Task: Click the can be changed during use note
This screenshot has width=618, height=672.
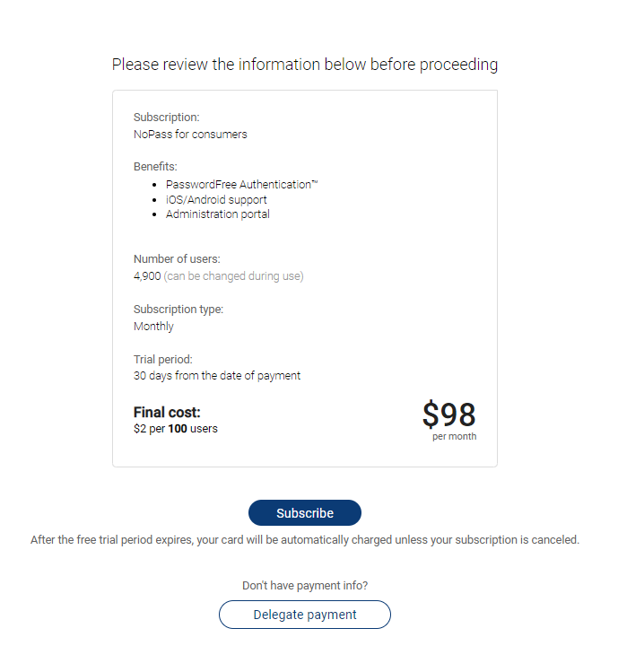Action: tap(233, 276)
